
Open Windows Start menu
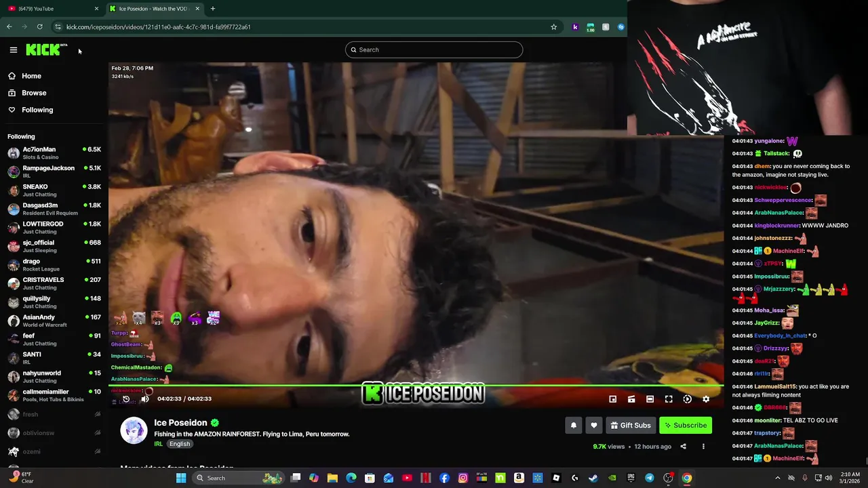(x=181, y=478)
